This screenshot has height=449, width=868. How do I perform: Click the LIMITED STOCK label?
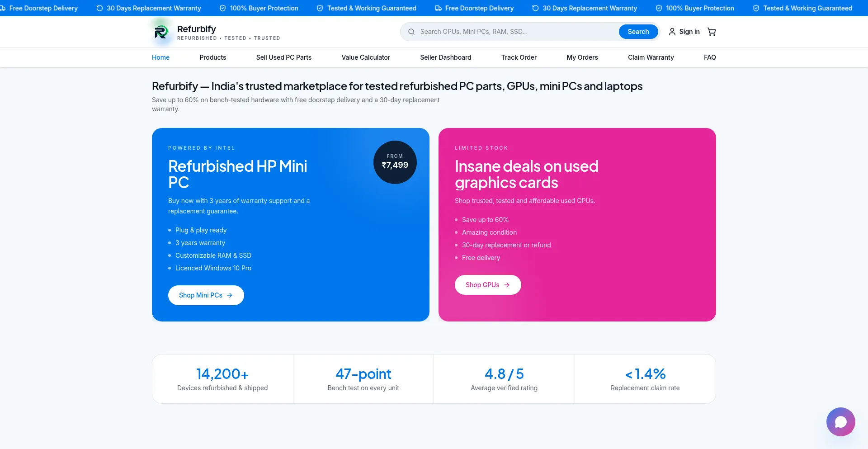(x=481, y=148)
